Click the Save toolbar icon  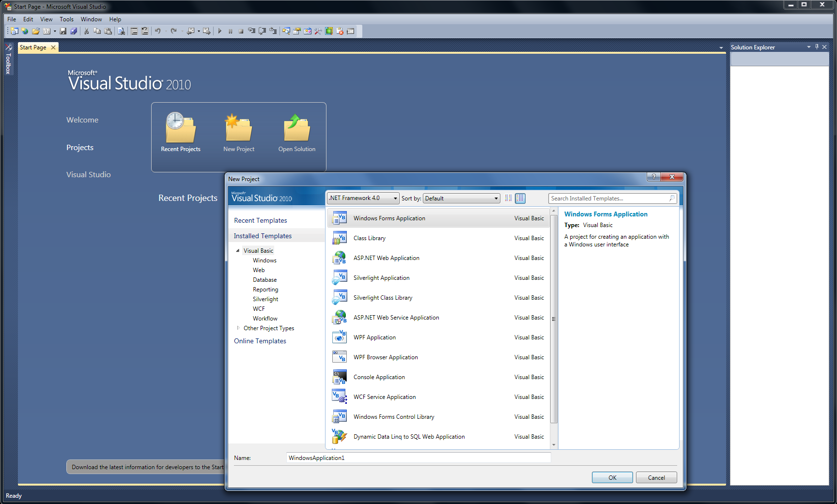click(63, 31)
